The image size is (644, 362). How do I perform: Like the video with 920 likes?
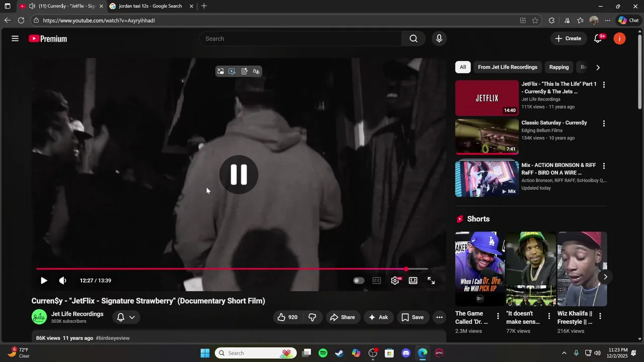pos(288,317)
